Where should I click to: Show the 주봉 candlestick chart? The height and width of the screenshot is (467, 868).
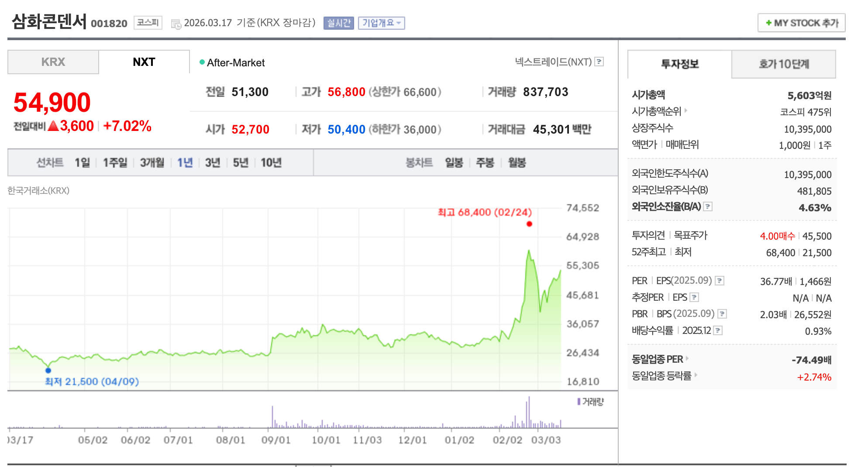pos(485,163)
